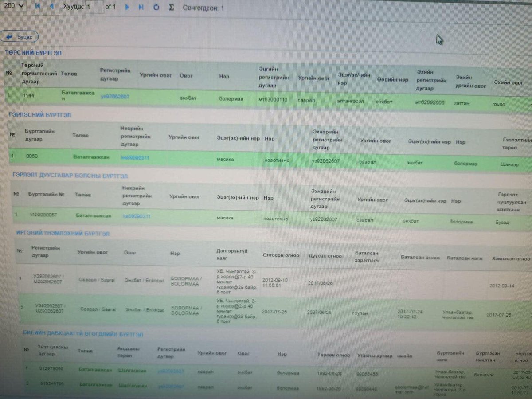
Task: Click the sigma summary icon
Action: coord(171,8)
